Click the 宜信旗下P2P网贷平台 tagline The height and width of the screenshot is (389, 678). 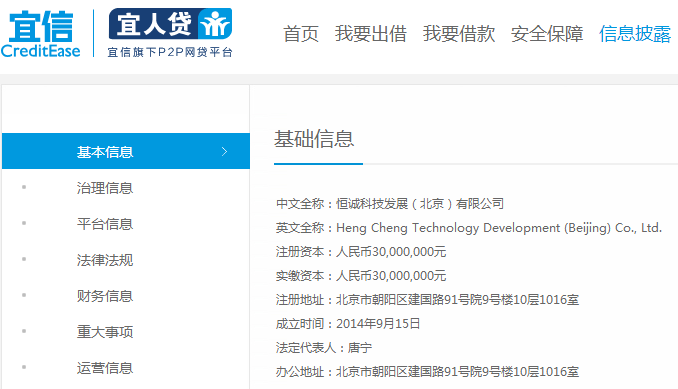point(170,52)
